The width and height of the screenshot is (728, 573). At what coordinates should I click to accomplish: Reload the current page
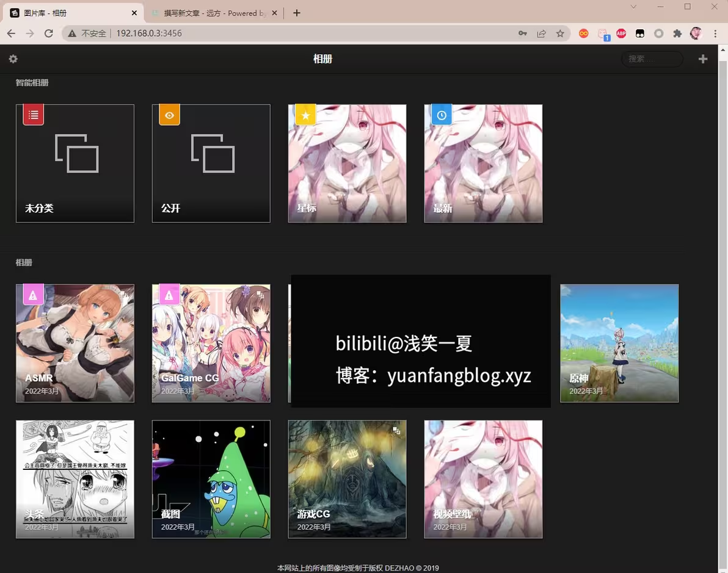coord(49,34)
